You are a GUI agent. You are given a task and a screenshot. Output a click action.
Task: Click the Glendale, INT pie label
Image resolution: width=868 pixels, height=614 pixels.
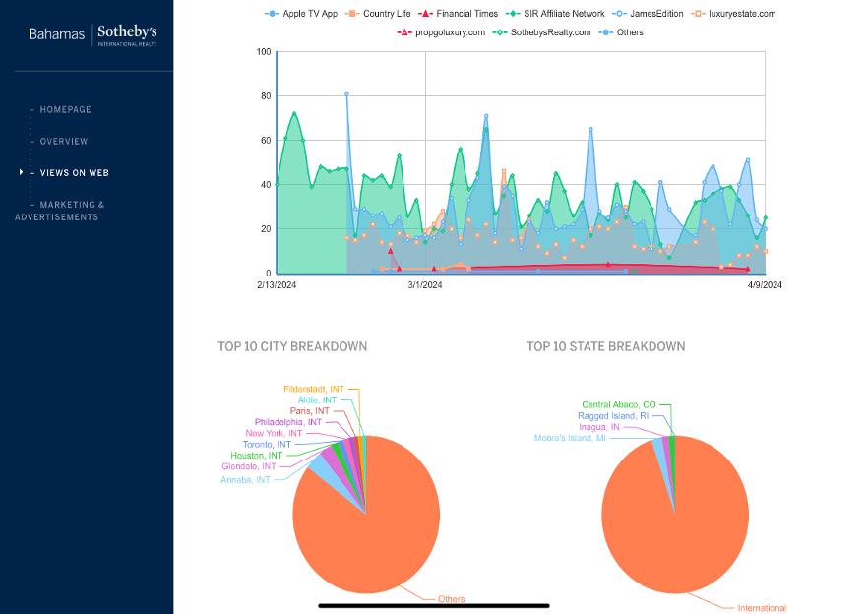(x=249, y=466)
